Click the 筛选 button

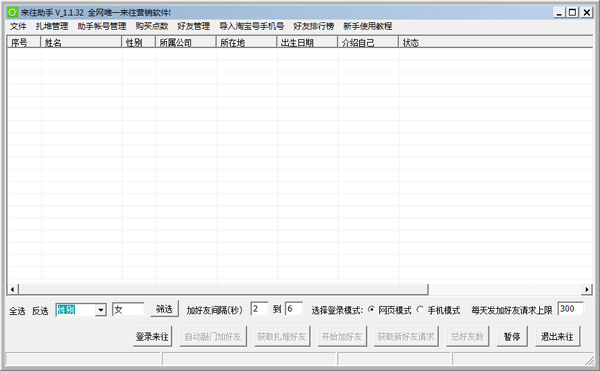[165, 309]
